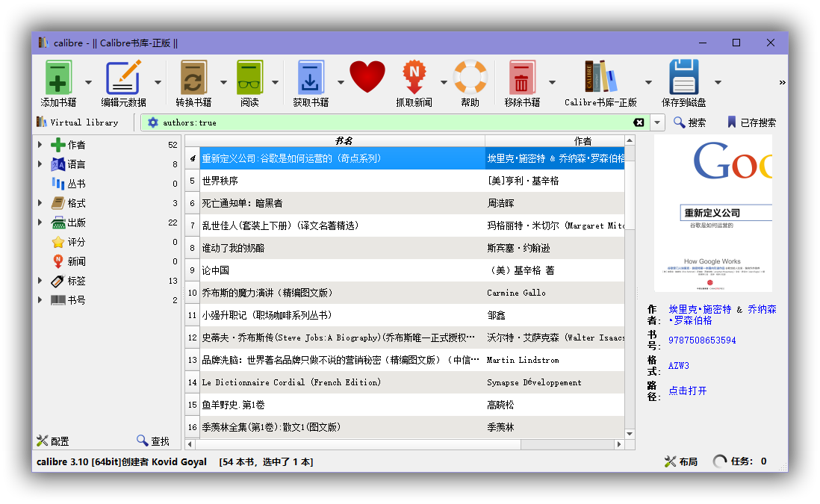This screenshot has height=504, width=820.
Task: Open the Read dropdown arrow
Action: coord(275,82)
